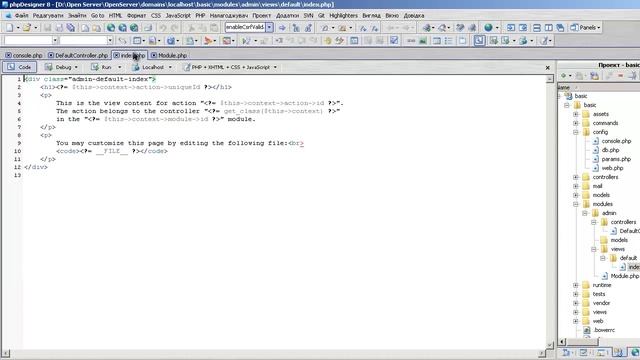Close the console.php tab with its x box
This screenshot has width=640, height=360.
tap(8, 55)
